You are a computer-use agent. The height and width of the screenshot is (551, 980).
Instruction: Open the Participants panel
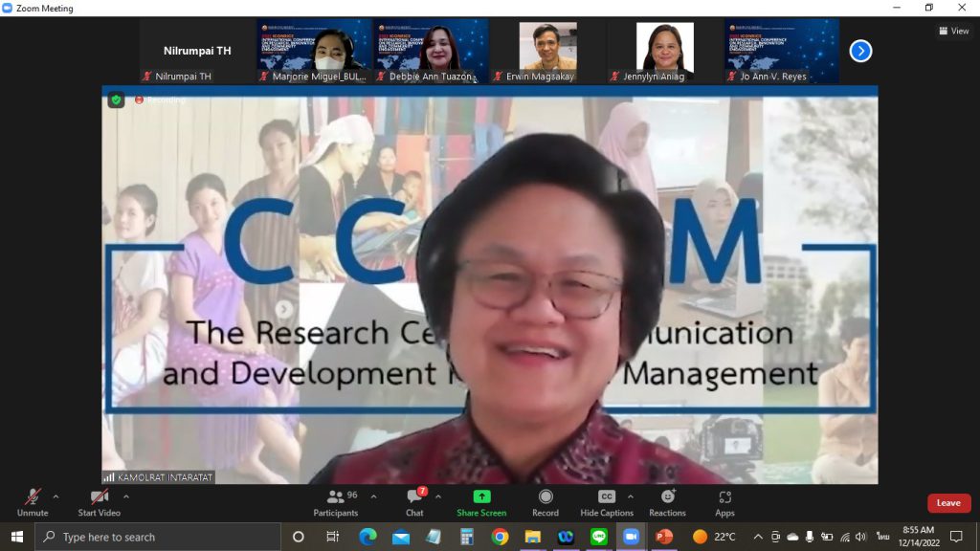tap(336, 503)
